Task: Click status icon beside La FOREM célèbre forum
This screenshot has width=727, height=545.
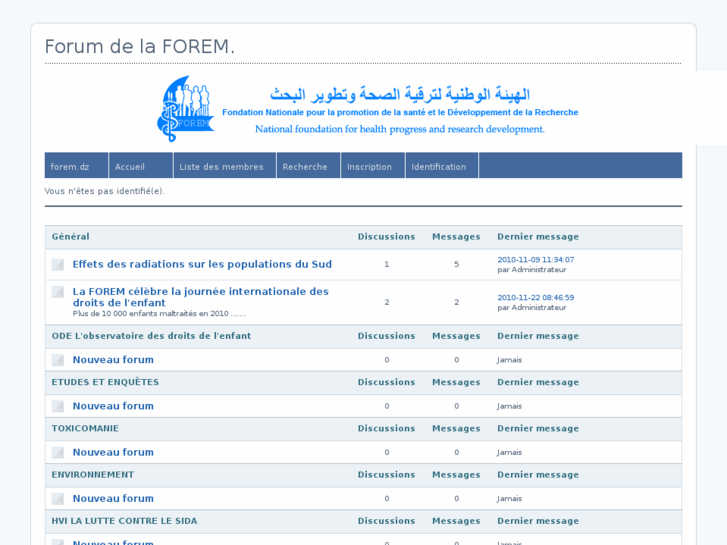Action: (58, 292)
